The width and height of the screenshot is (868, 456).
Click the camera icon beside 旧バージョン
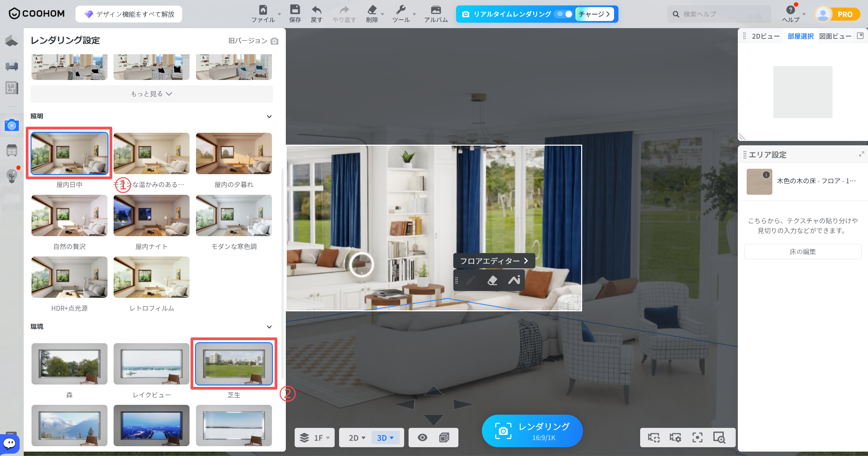(x=275, y=41)
